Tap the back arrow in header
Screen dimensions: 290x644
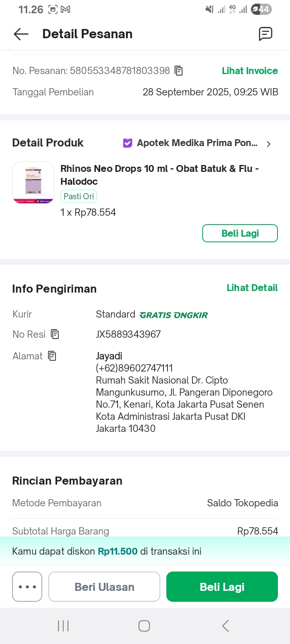tap(21, 34)
